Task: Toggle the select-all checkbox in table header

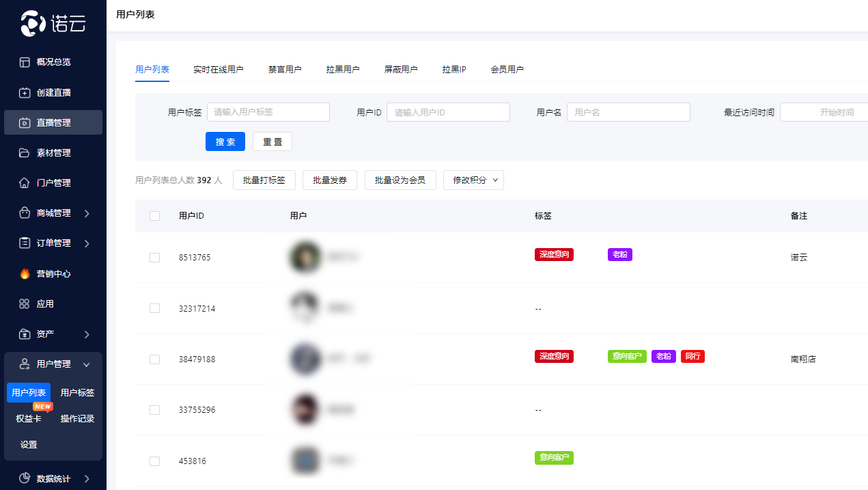Action: (x=154, y=216)
